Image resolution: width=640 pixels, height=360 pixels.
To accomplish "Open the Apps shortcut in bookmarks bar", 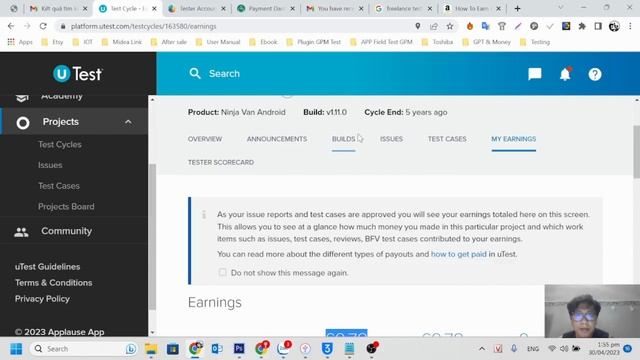I will pyautogui.click(x=20, y=42).
